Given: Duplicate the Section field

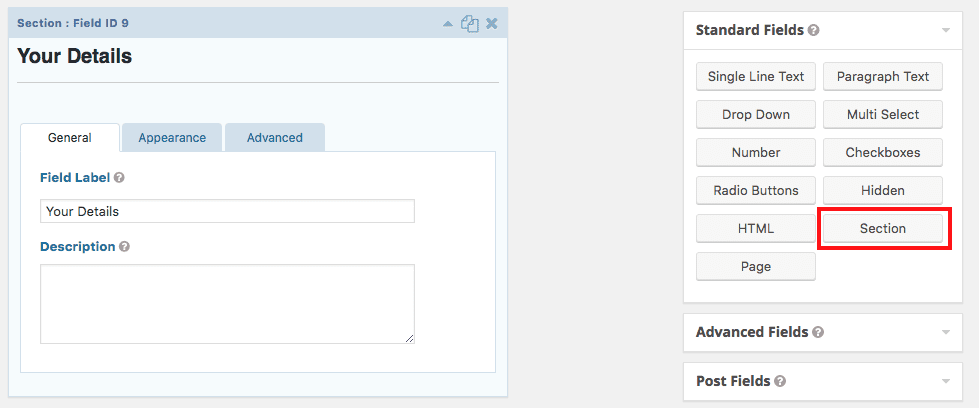Looking at the screenshot, I should [469, 23].
